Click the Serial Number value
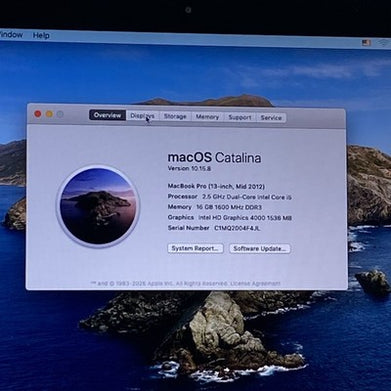The width and height of the screenshot is (391, 391). coord(237,228)
